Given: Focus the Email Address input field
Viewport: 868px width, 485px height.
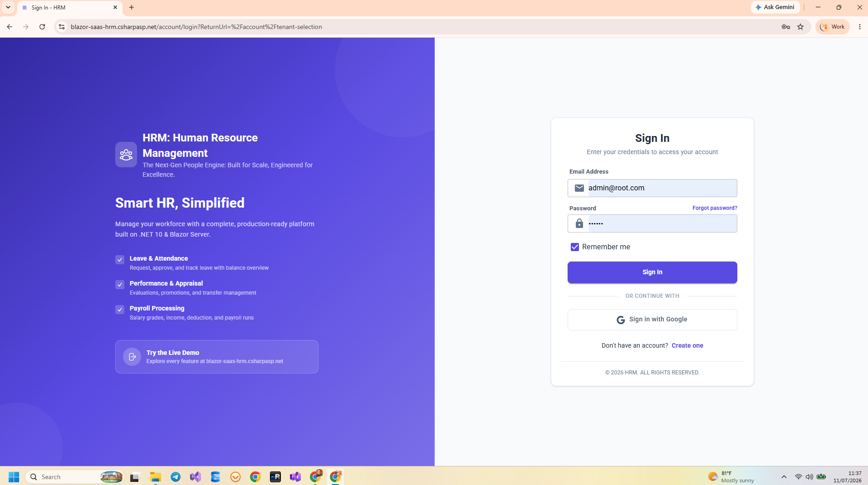Looking at the screenshot, I should pos(652,188).
